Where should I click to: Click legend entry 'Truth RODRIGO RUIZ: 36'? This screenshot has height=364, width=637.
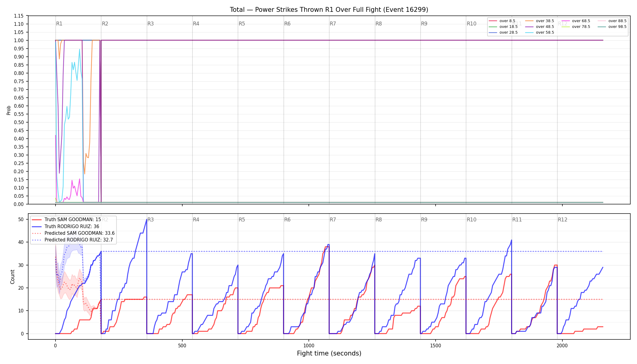coord(66,227)
